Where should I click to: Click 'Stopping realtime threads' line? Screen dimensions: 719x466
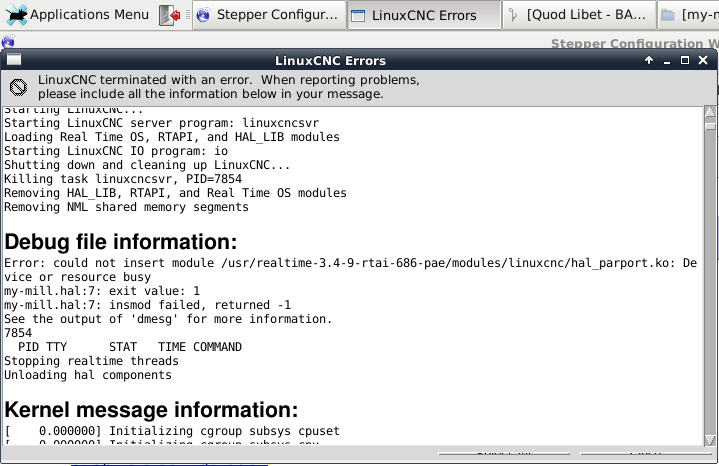point(91,361)
